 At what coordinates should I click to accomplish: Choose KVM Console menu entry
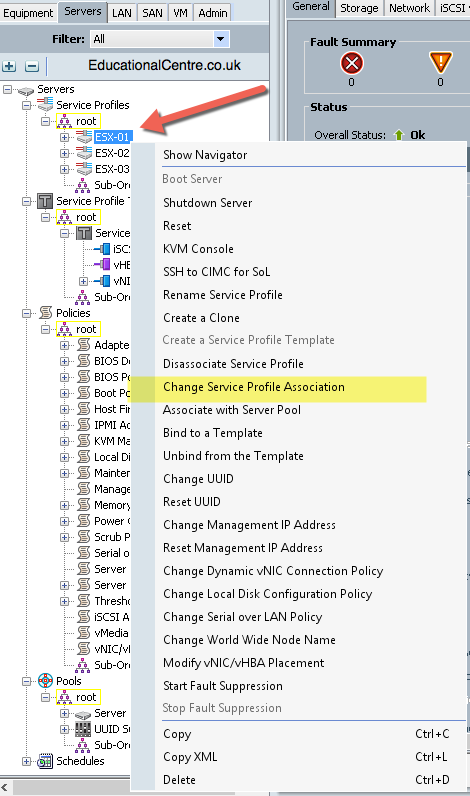pos(198,249)
